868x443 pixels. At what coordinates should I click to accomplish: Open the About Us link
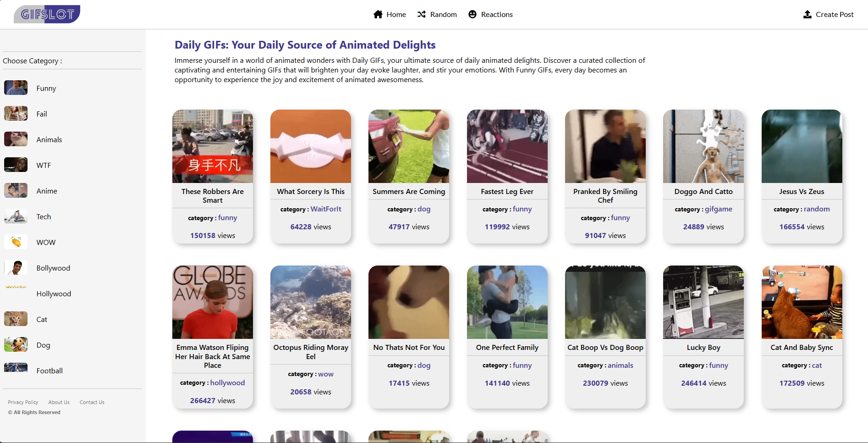59,402
